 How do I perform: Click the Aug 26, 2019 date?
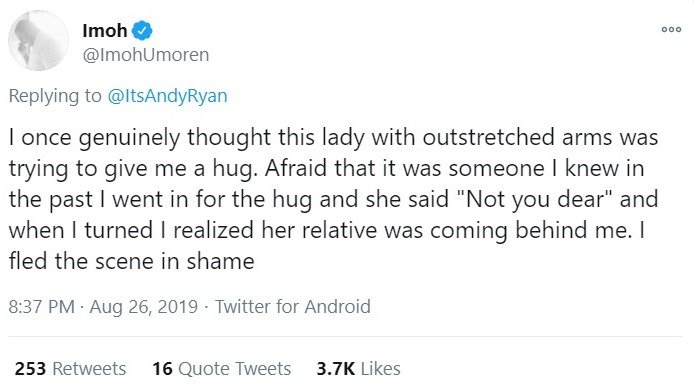143,306
